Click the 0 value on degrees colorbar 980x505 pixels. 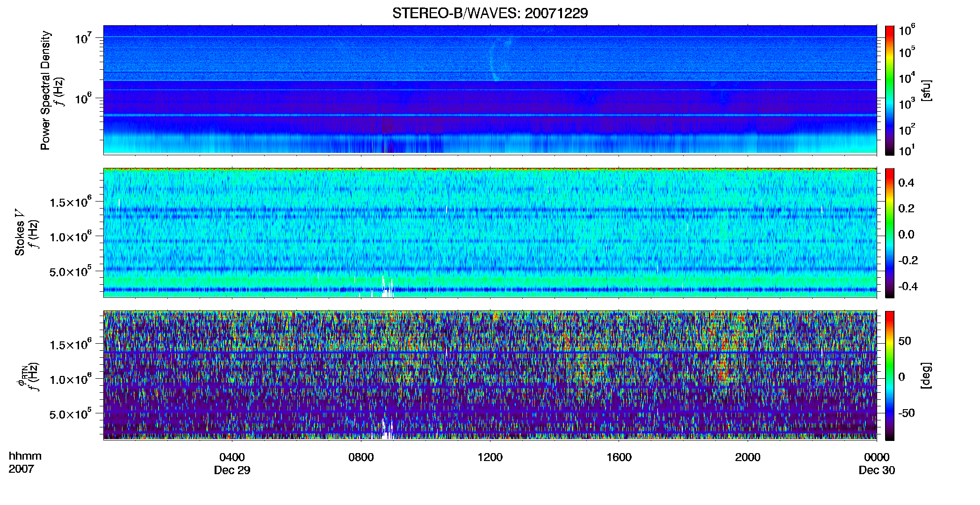click(x=901, y=377)
